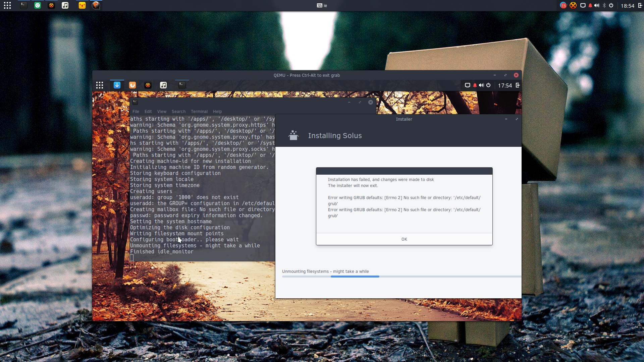Open the green browser icon on host panel

pyautogui.click(x=38, y=5)
